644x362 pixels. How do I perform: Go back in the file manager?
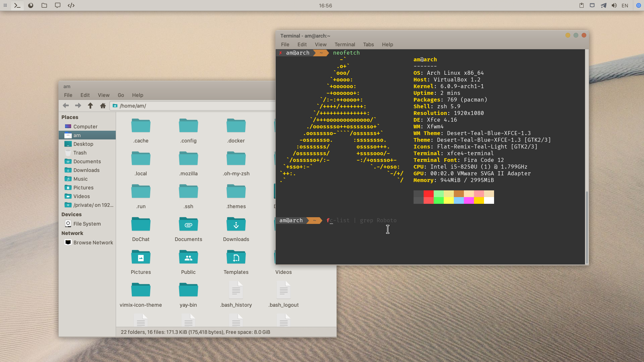click(66, 106)
